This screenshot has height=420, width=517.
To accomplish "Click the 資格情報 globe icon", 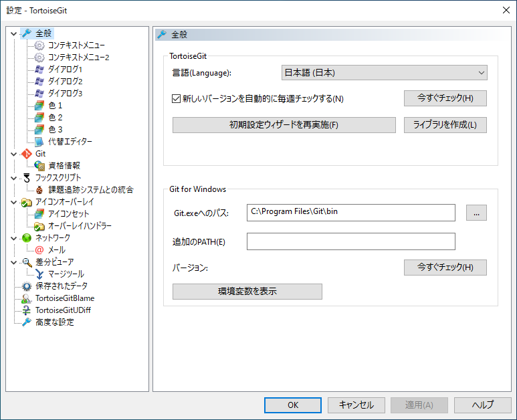I will [x=39, y=166].
